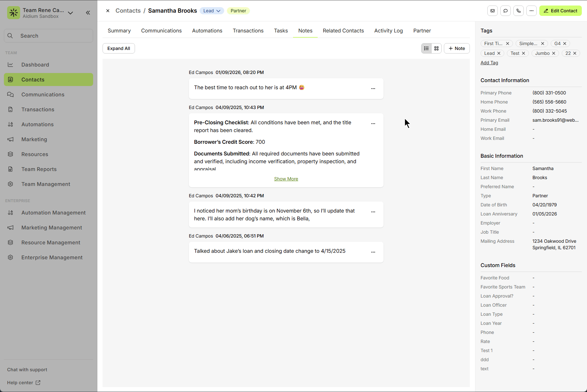Collapse the sidebar with double chevron icon
This screenshot has height=392, width=587.
click(88, 13)
